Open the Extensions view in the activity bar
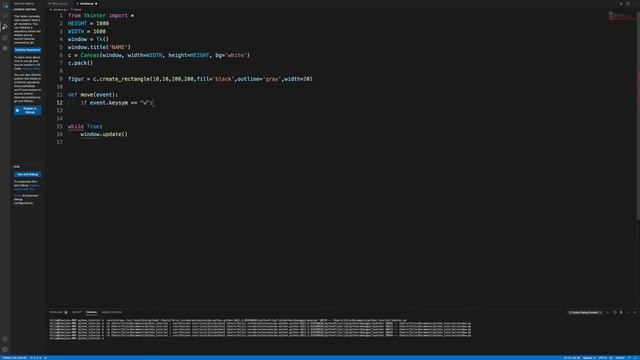The image size is (640, 360). point(5,38)
